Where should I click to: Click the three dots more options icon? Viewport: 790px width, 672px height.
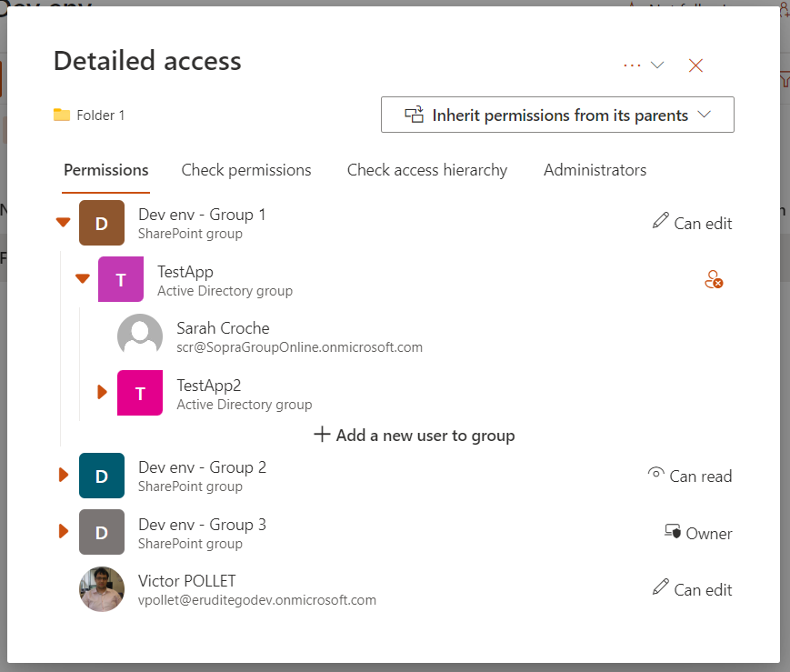pos(632,65)
